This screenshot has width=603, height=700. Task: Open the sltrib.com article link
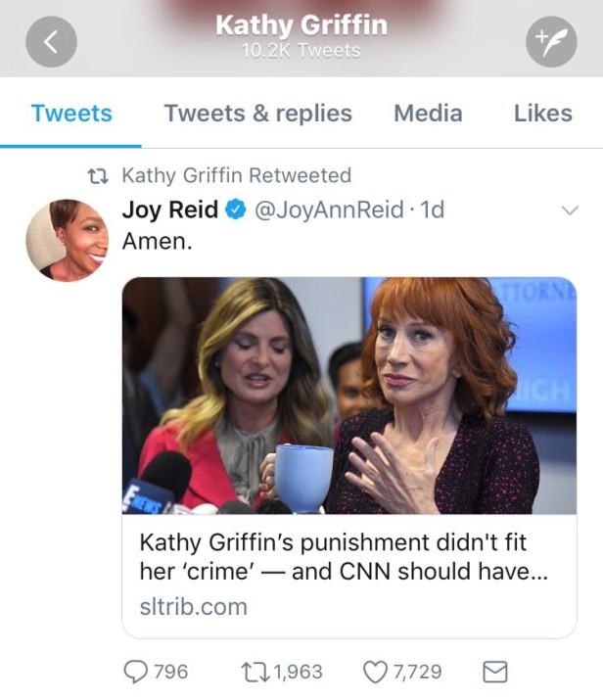click(194, 606)
